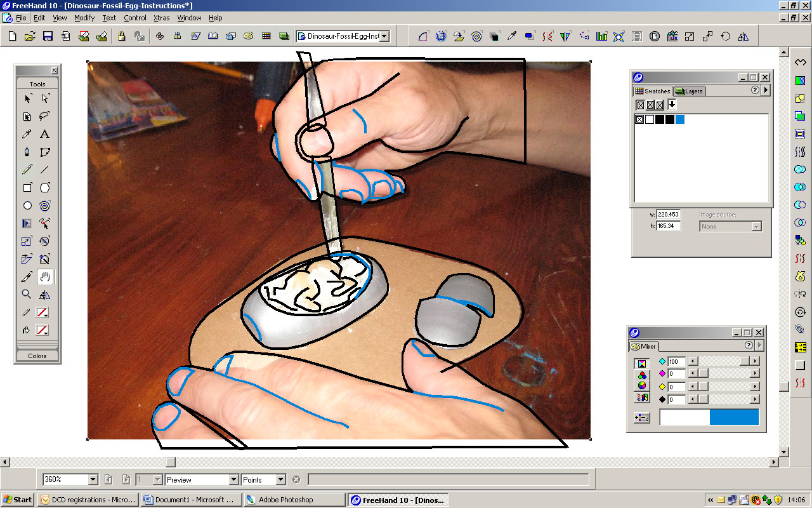Select the Line tool
The height and width of the screenshot is (508, 812).
tap(45, 170)
